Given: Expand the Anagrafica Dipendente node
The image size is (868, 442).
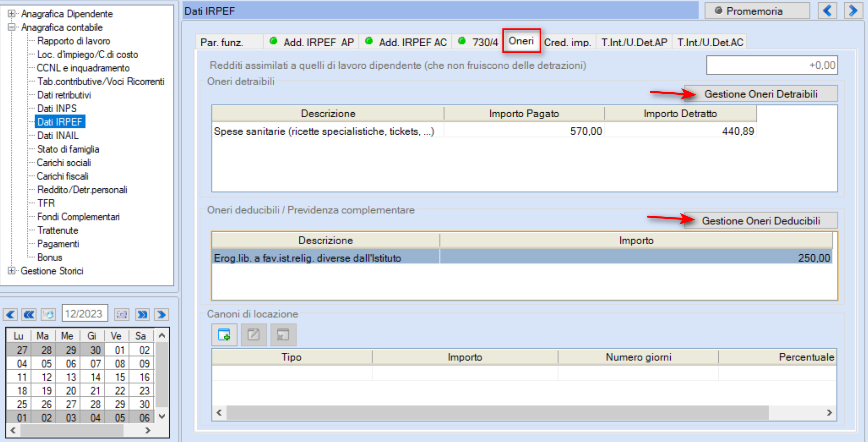Looking at the screenshot, I should coord(11,14).
